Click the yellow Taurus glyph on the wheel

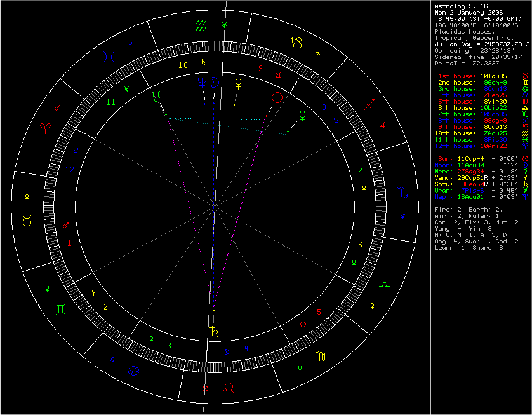(27, 221)
